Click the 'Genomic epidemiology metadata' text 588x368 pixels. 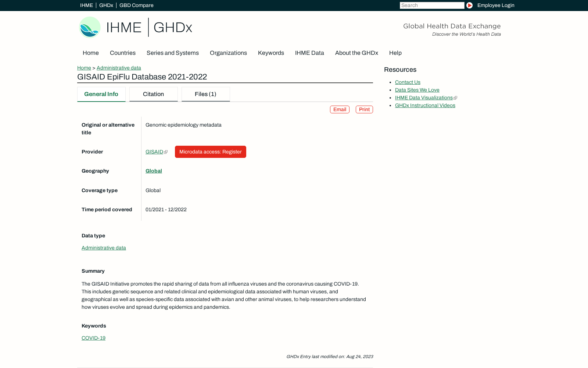point(183,125)
